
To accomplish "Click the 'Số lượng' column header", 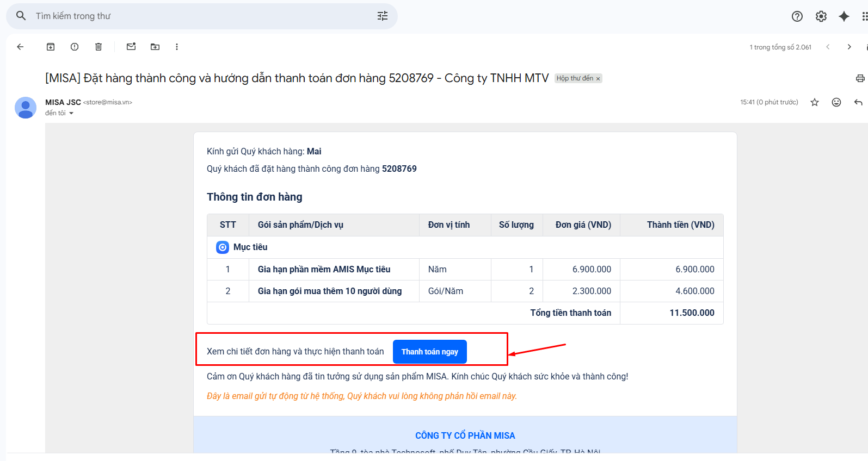I will coord(516,225).
